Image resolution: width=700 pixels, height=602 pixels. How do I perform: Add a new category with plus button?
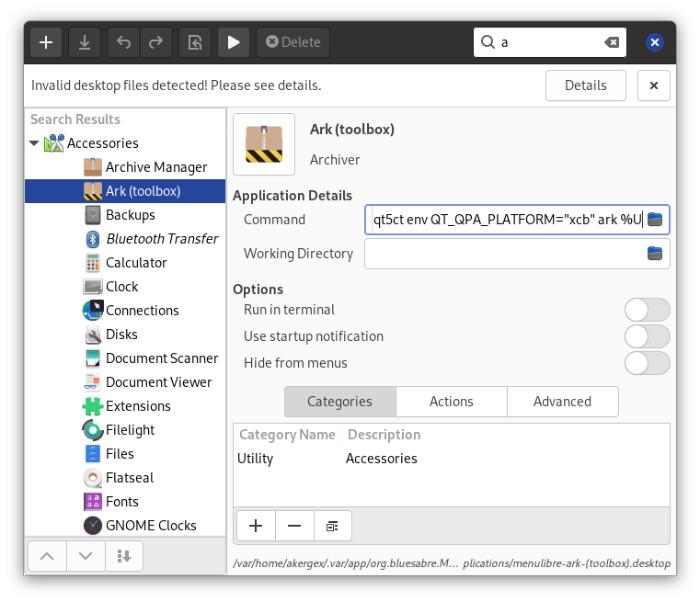click(256, 527)
